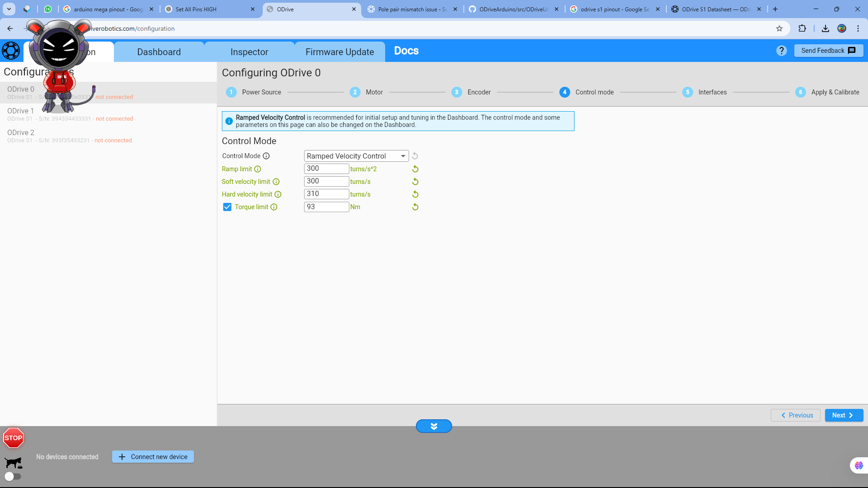Click the greyed Control Mode reset icon
Image resolution: width=868 pixels, height=488 pixels.
tap(415, 156)
